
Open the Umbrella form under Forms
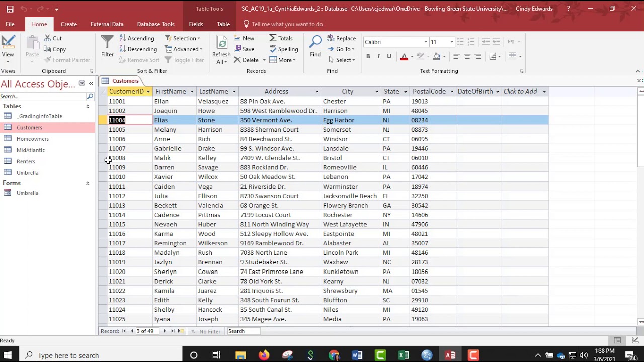(x=27, y=193)
